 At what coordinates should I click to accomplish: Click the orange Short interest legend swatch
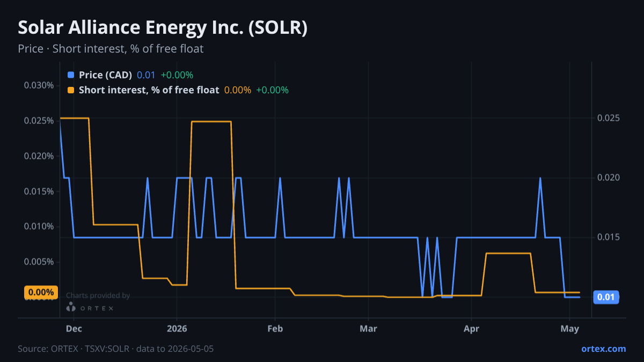71,90
